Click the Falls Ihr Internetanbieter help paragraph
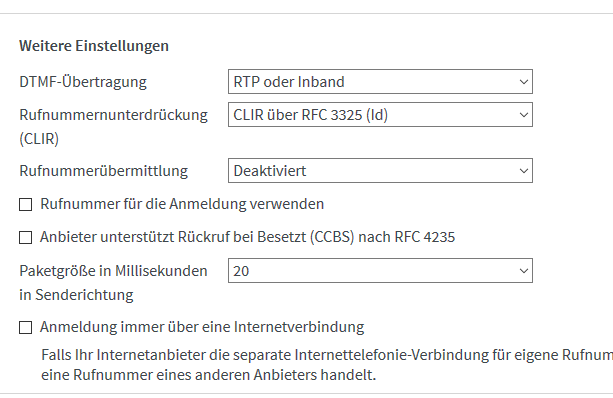 pos(327,365)
